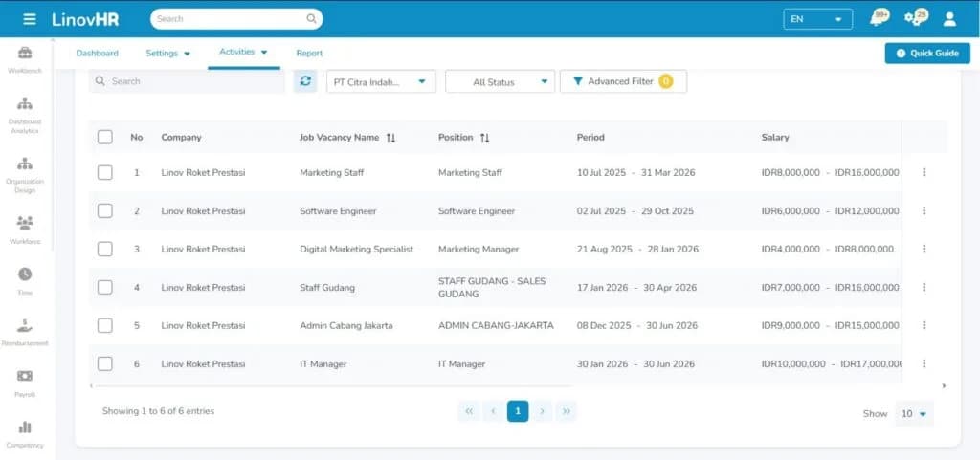
Task: Check the Admin Cabang Jakarta row checkbox
Action: click(x=105, y=325)
